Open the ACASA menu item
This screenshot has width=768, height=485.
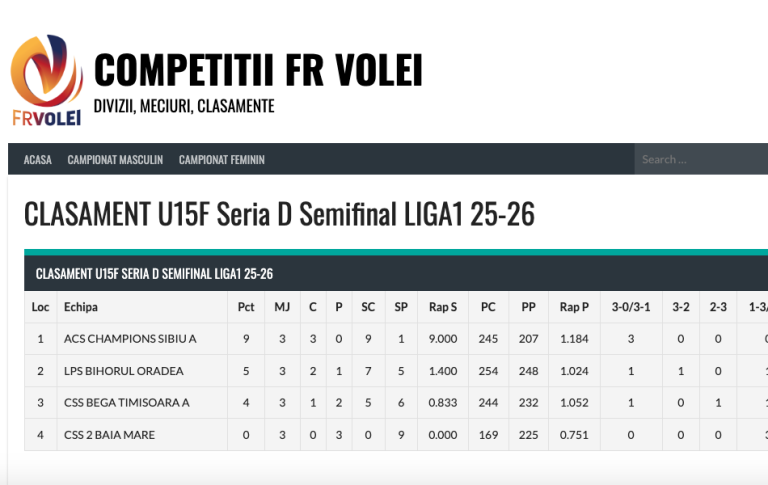pyautogui.click(x=38, y=160)
